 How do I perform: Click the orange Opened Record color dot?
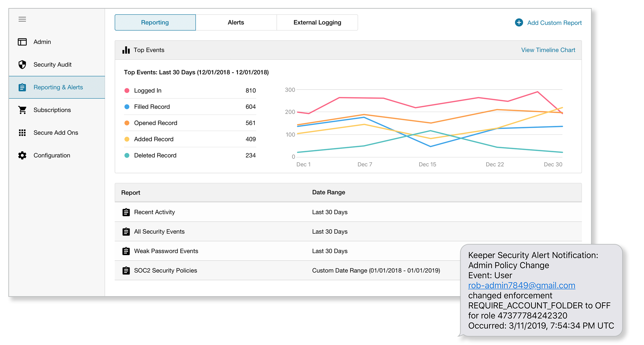tap(127, 123)
